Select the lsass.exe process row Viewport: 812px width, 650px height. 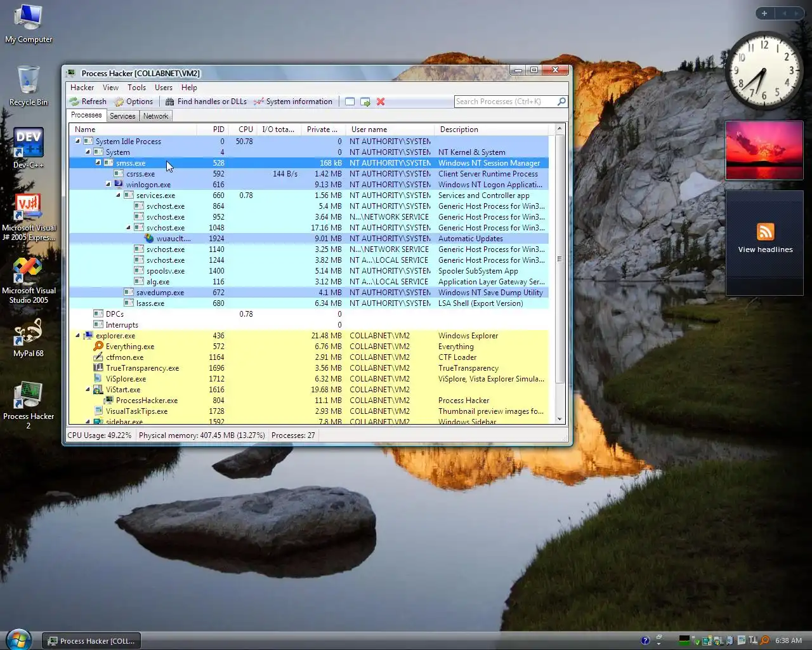click(309, 303)
